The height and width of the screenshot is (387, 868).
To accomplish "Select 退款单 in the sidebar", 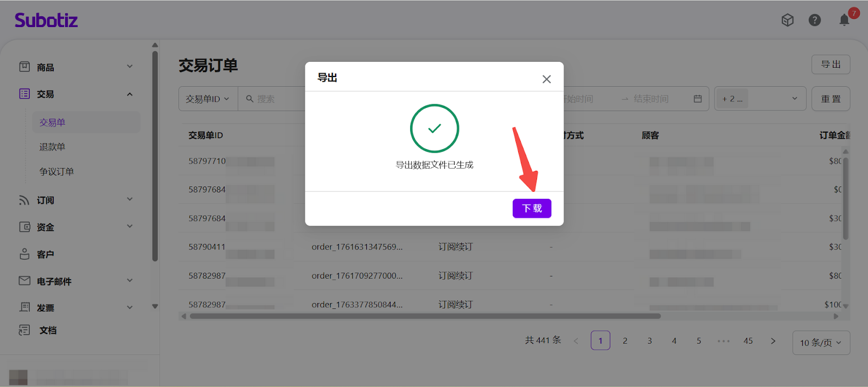I will tap(52, 147).
